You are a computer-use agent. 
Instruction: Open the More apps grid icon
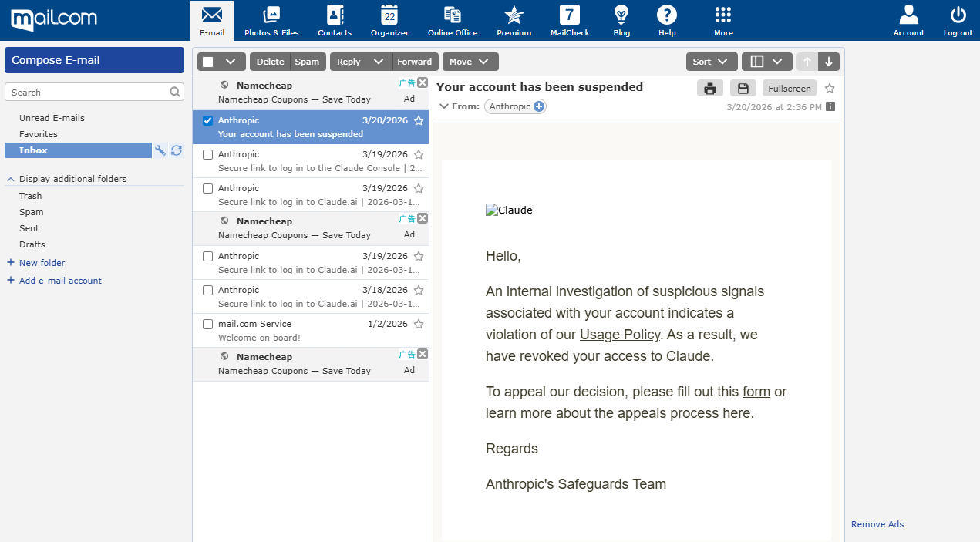pos(723,21)
